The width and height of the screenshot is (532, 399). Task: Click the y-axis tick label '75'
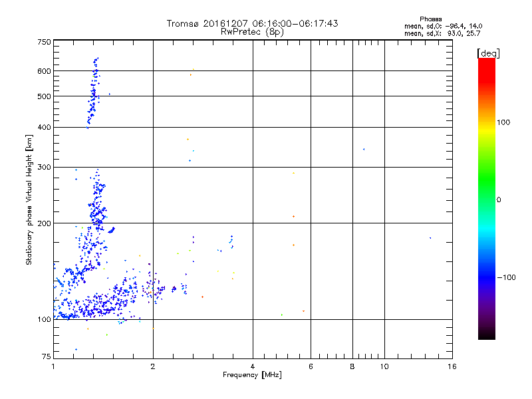point(47,356)
